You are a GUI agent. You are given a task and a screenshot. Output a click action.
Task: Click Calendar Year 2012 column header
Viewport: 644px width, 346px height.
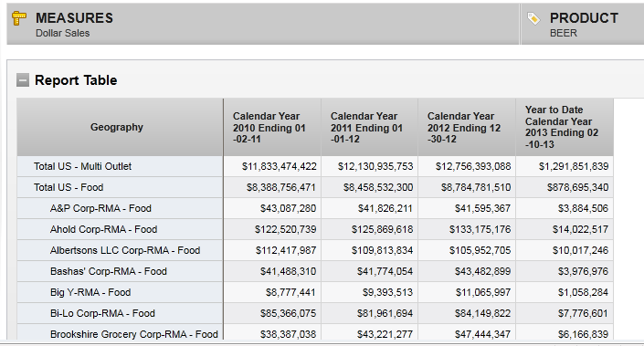point(467,127)
